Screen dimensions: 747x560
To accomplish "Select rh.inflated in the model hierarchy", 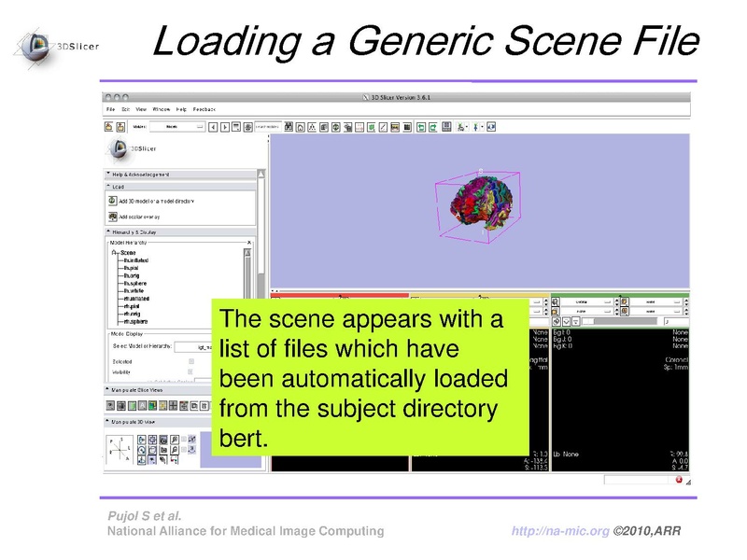I will click(x=136, y=299).
